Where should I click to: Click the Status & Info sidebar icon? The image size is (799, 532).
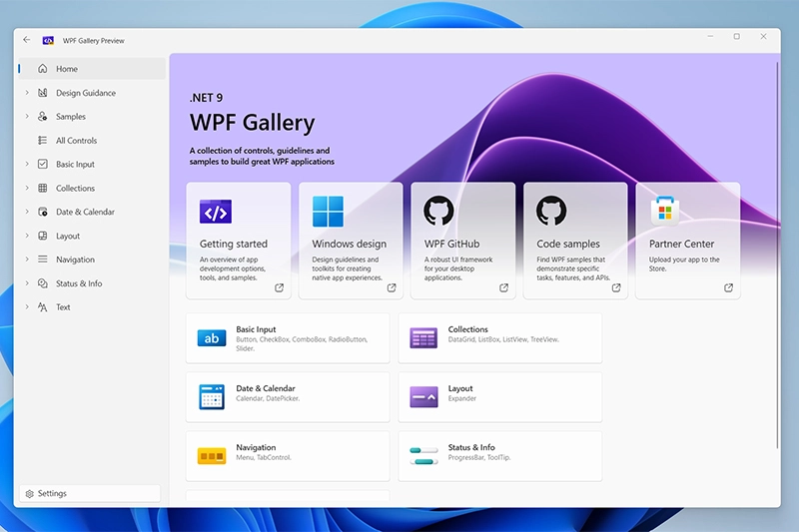pyautogui.click(x=43, y=283)
